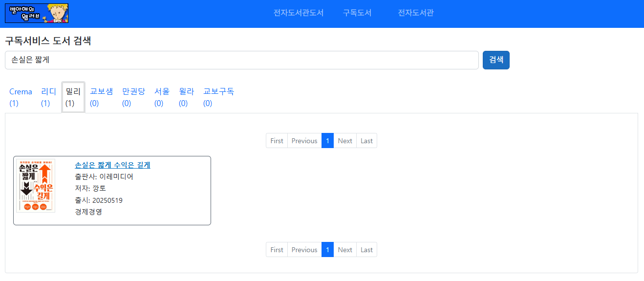
Task: Click Next in the bottom pagination
Action: pos(345,250)
